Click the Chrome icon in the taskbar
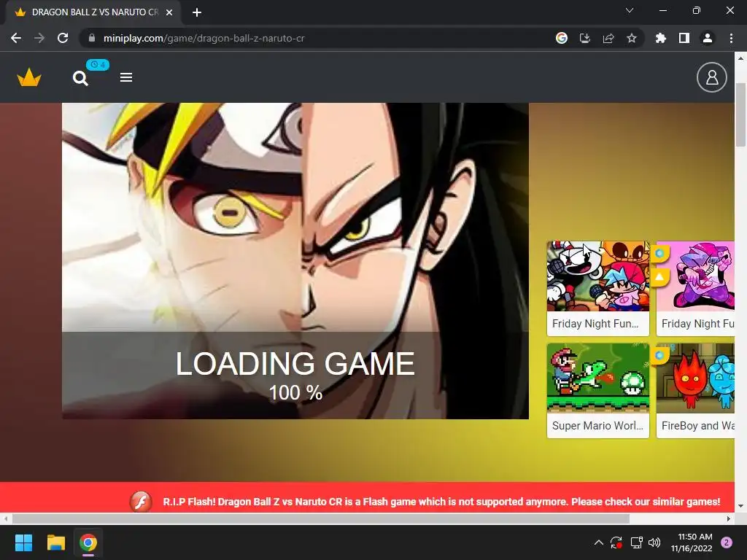The width and height of the screenshot is (747, 560). (88, 542)
